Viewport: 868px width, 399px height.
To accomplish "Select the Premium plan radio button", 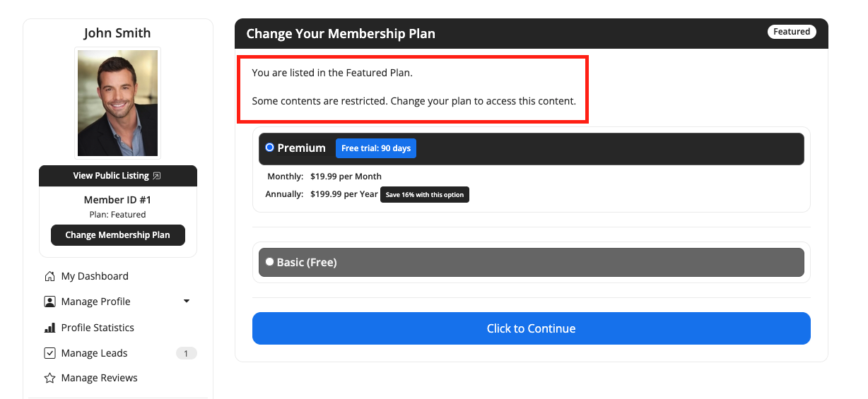I will (x=269, y=148).
